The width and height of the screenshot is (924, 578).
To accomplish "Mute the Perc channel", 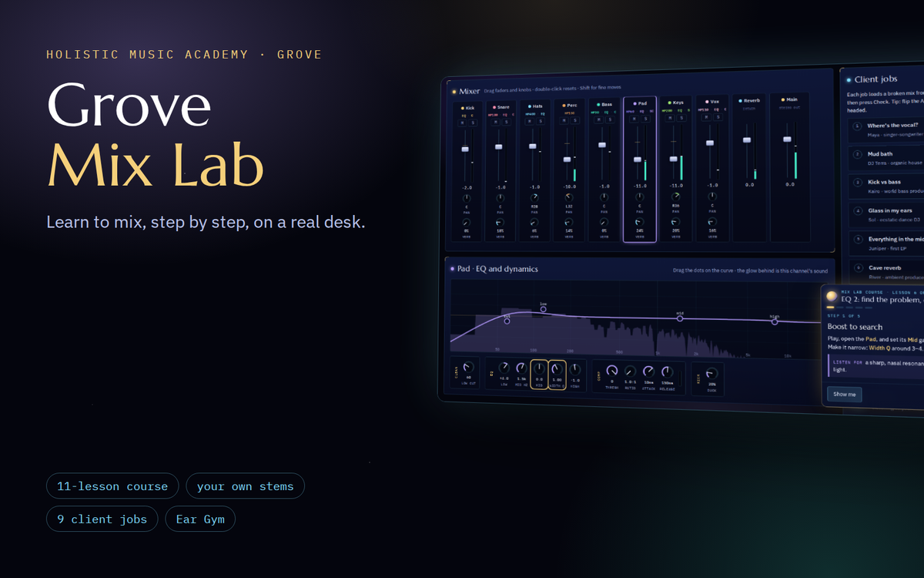I will click(x=564, y=120).
